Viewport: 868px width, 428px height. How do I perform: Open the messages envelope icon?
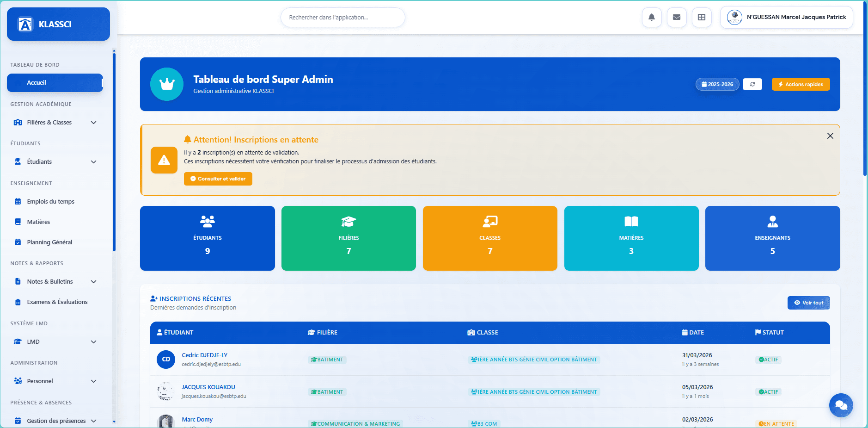pos(676,18)
